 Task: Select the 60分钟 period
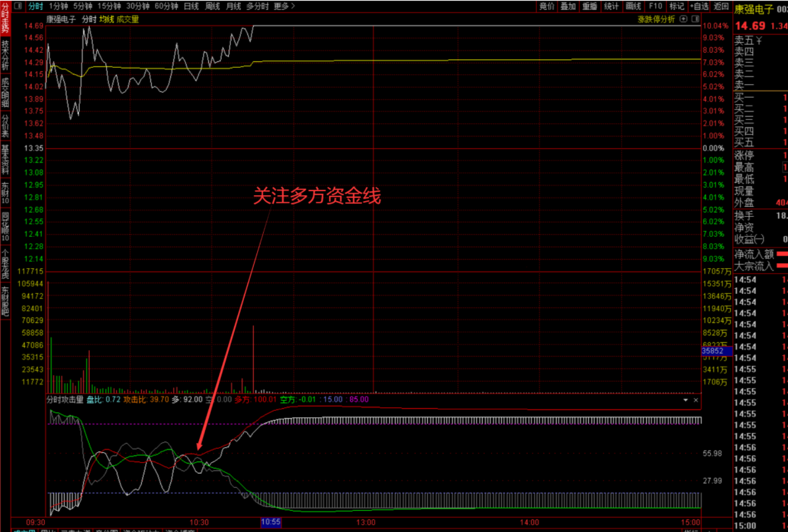click(166, 6)
